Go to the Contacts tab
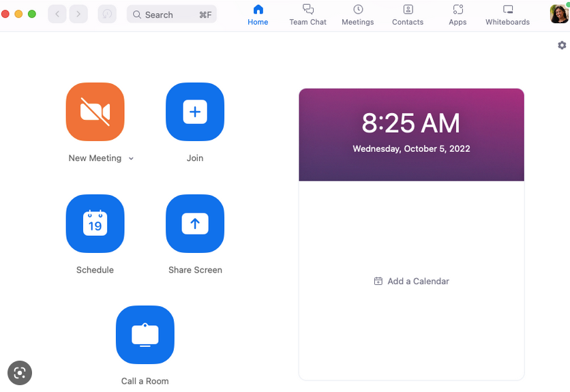 [x=408, y=14]
